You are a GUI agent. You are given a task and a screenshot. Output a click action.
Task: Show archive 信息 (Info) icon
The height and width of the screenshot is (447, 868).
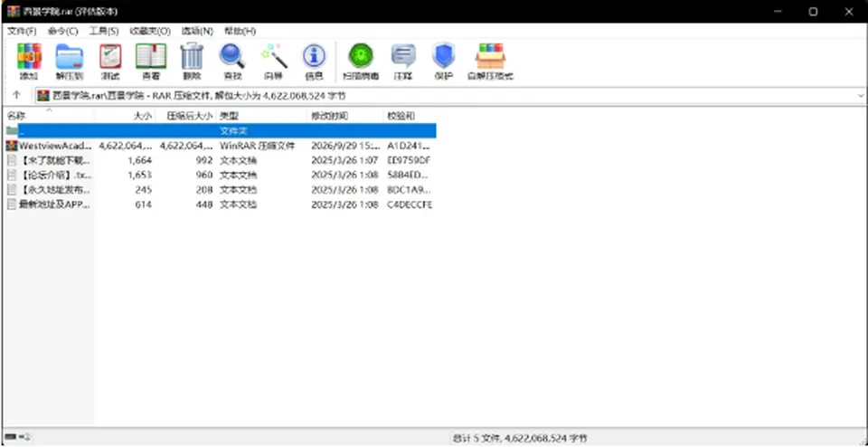pos(314,56)
